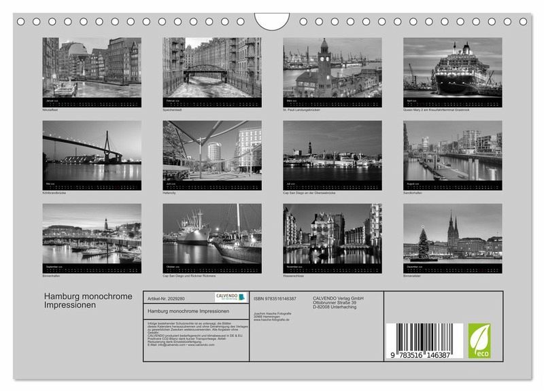Screen dimensions: 544x392
Task: Click 'Artikel-Nr. 2029280' text
Action: 166,298
